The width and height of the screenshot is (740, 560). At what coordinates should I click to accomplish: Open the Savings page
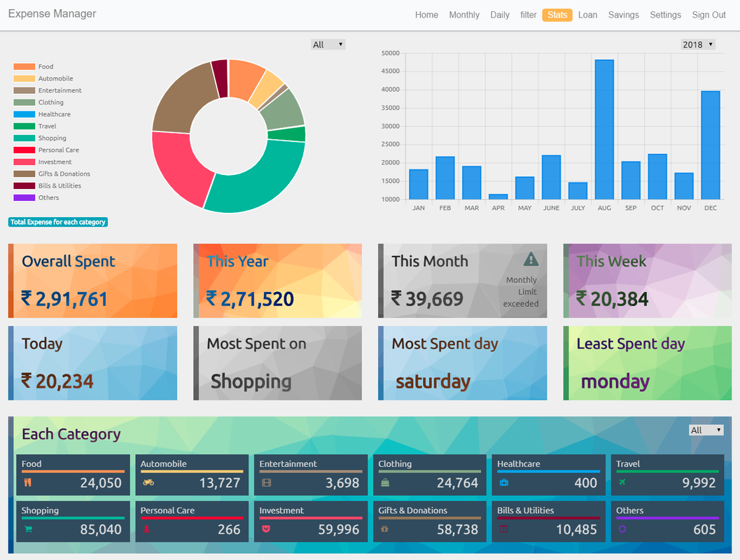click(623, 15)
